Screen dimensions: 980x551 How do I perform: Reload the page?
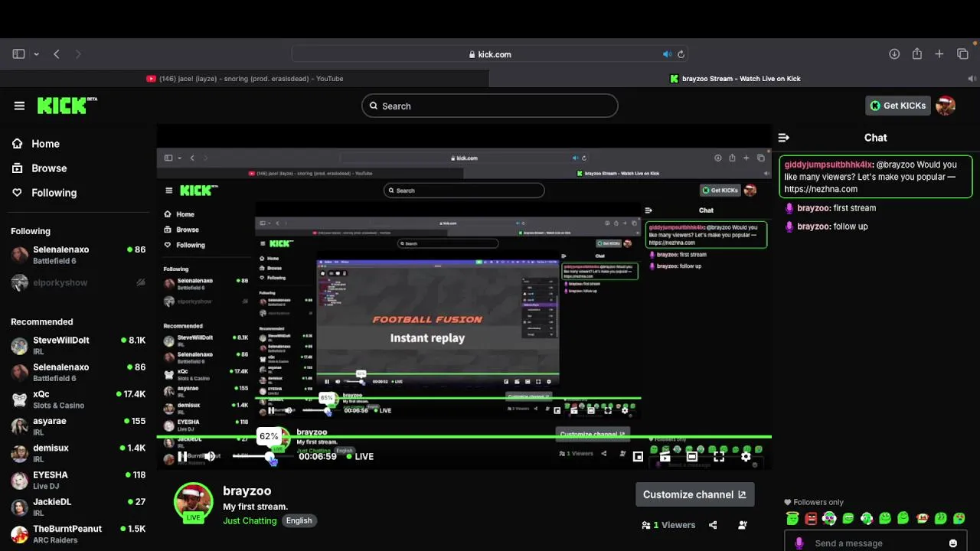tap(681, 54)
